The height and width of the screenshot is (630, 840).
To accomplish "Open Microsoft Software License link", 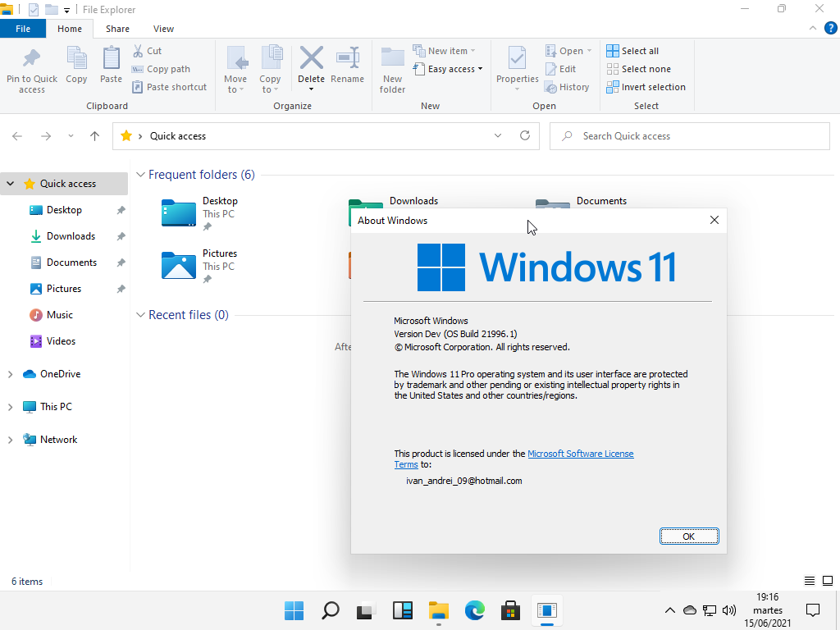I will [x=580, y=454].
